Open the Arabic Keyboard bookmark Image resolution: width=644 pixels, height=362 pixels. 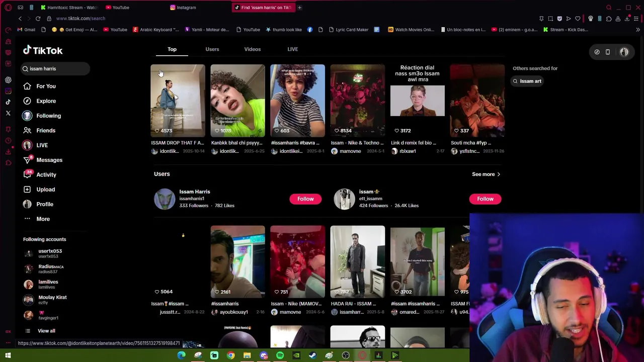[155, 30]
